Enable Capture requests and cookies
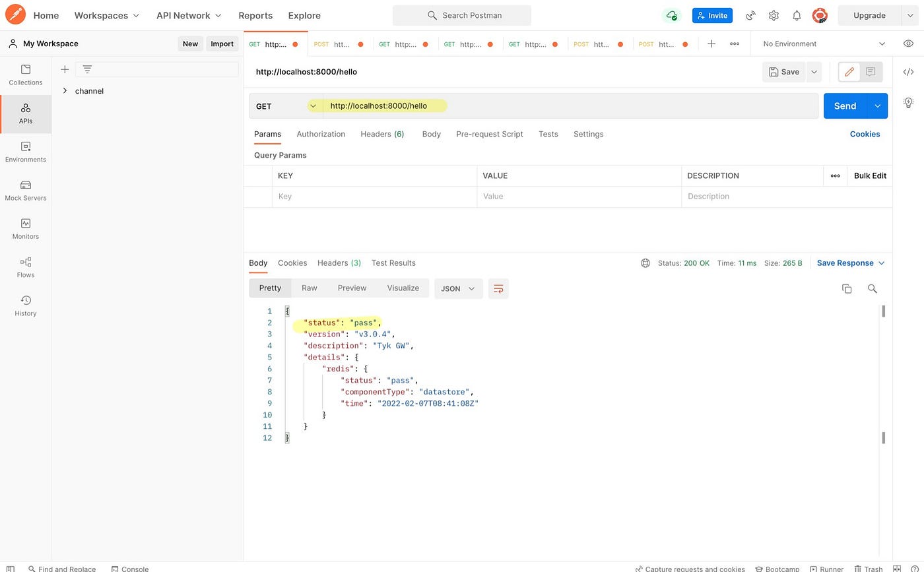This screenshot has width=924, height=572. pos(691,568)
